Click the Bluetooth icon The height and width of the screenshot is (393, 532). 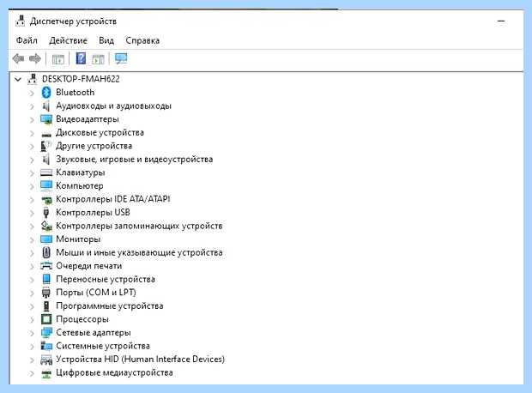[46, 93]
